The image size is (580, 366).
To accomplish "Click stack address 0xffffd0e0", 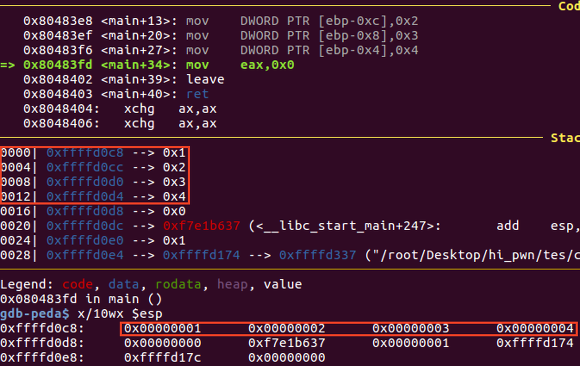I will (x=85, y=241).
